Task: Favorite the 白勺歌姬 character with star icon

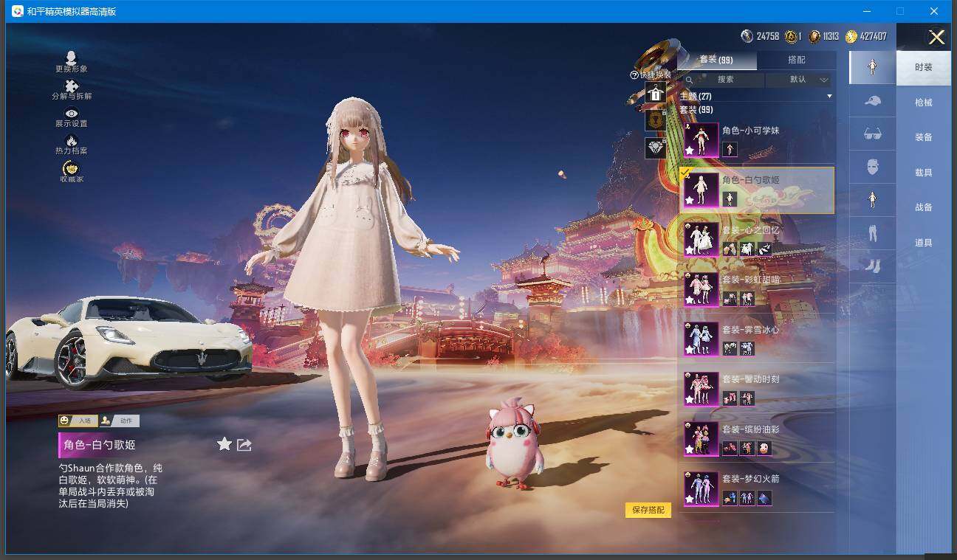Action: [224, 443]
